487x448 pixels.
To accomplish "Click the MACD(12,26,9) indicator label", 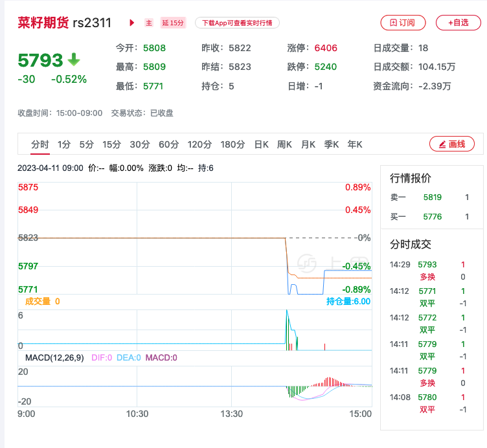I will click(x=56, y=357).
